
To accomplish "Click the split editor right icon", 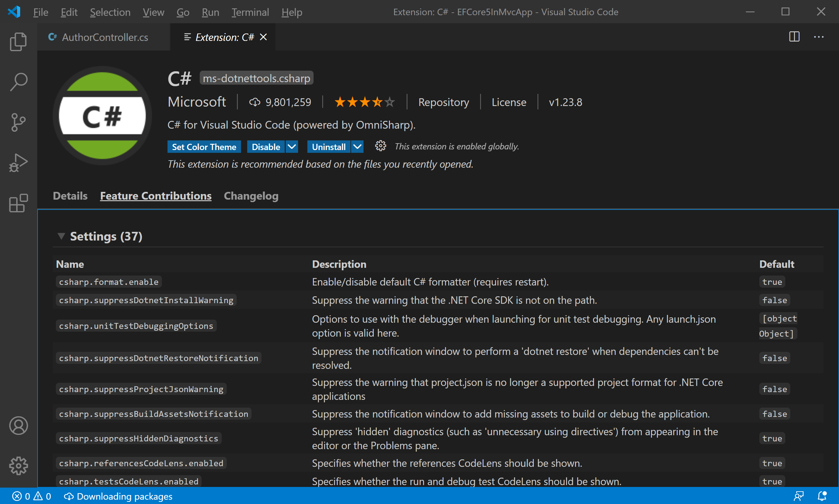I will 794,37.
